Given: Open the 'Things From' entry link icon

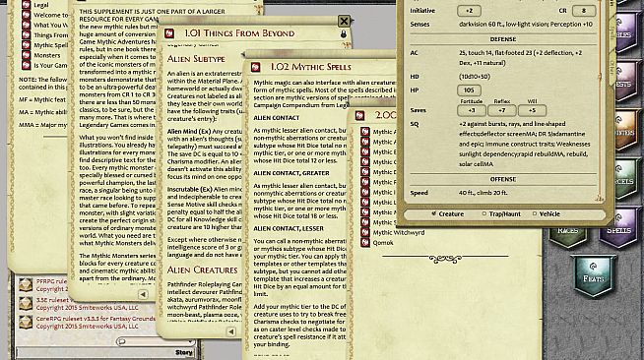Looking at the screenshot, I should tap(26, 35).
